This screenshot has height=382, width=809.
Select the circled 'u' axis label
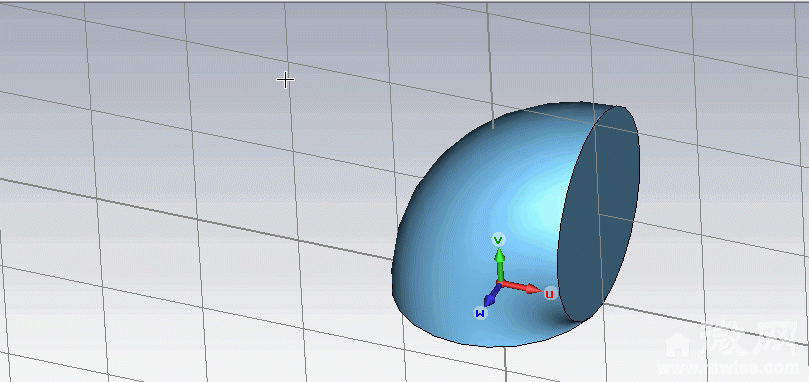[550, 294]
